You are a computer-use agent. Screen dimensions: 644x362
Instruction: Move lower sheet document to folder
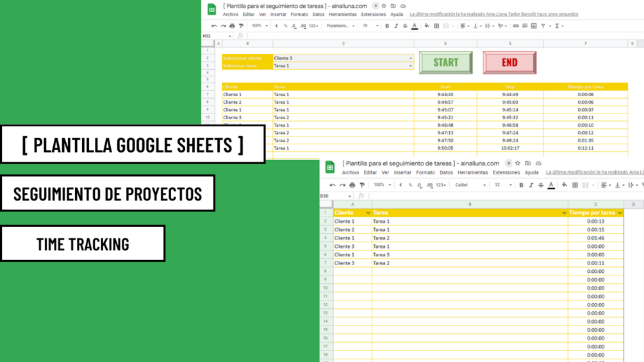528,163
